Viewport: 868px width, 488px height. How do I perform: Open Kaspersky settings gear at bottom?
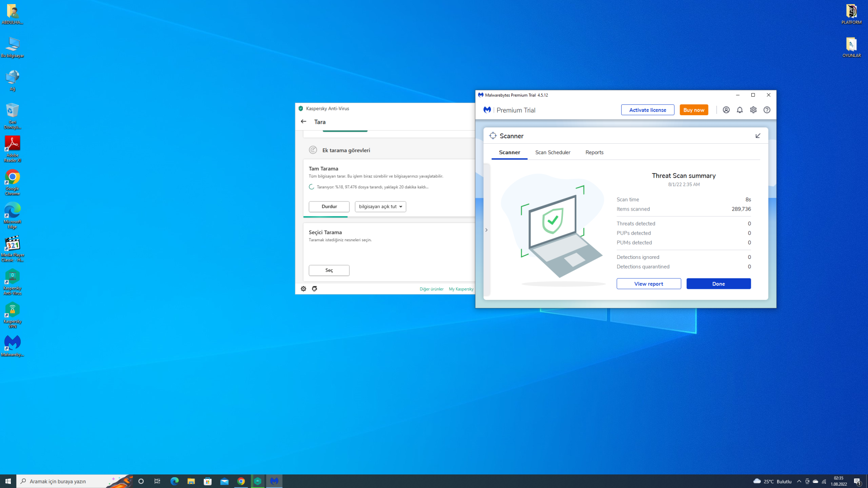coord(303,289)
